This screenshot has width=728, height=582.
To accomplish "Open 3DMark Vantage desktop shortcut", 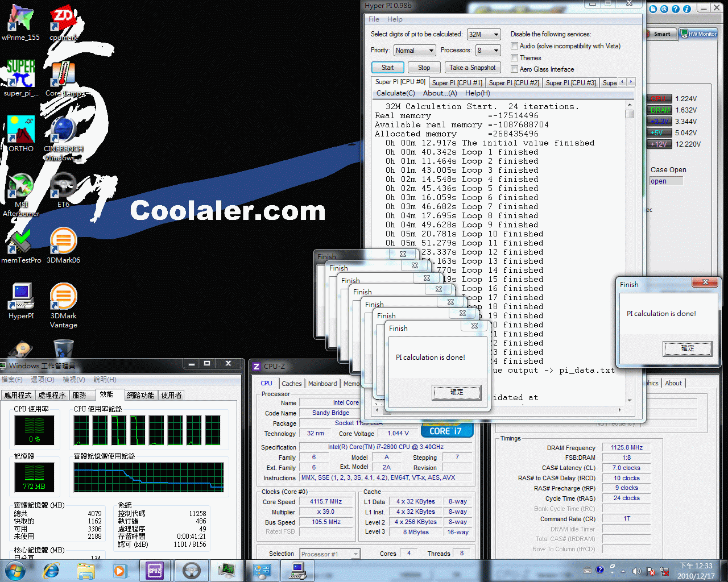I will point(63,306).
